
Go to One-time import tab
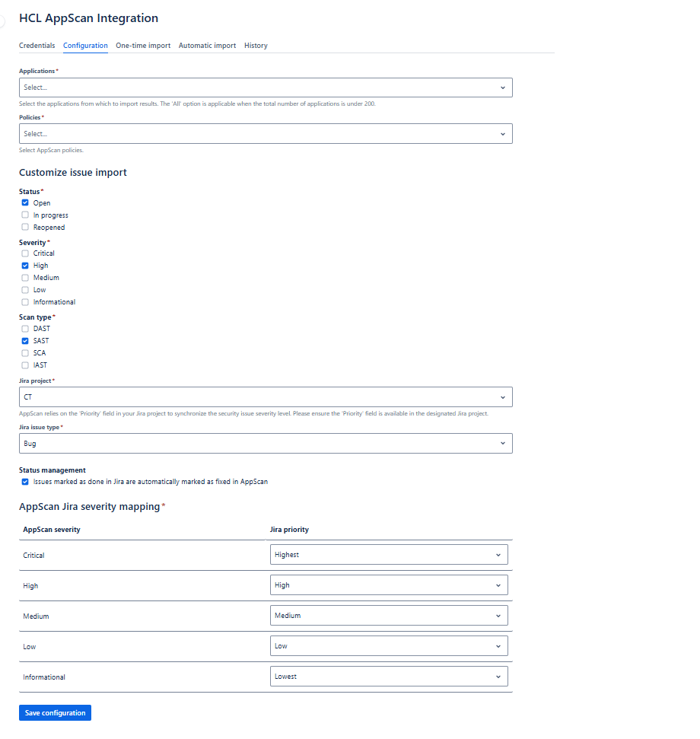[x=143, y=45]
